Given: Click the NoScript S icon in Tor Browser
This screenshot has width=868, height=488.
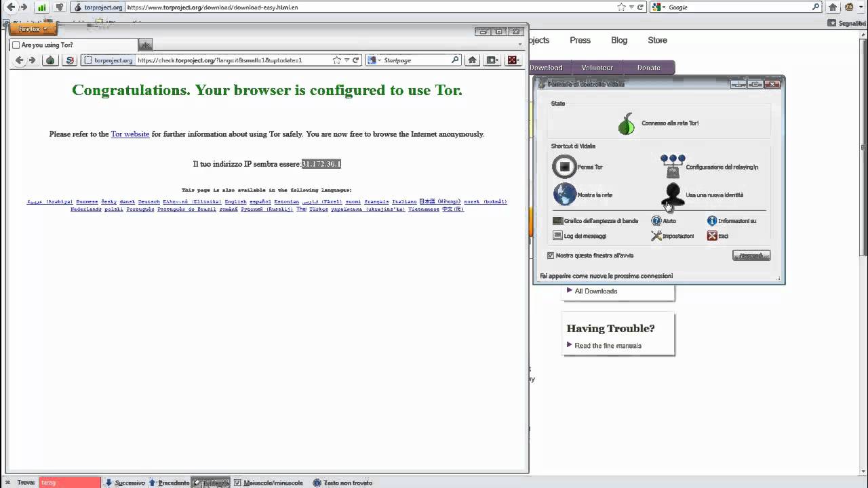Looking at the screenshot, I should point(69,60).
